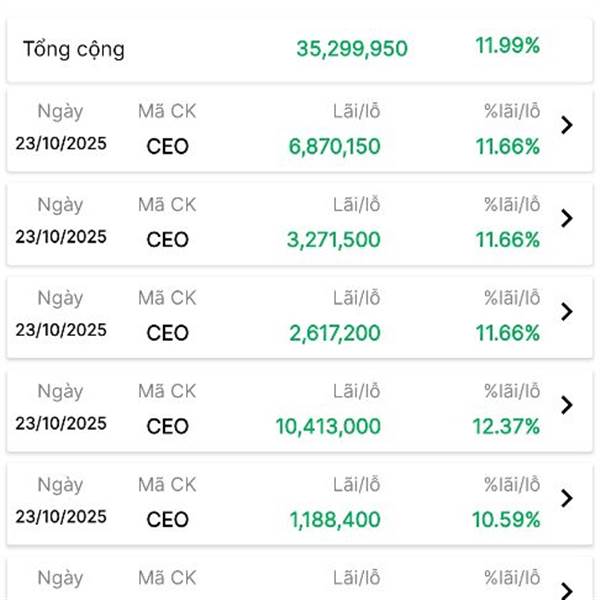Click the 10,413,000 profit value

pyautogui.click(x=328, y=426)
